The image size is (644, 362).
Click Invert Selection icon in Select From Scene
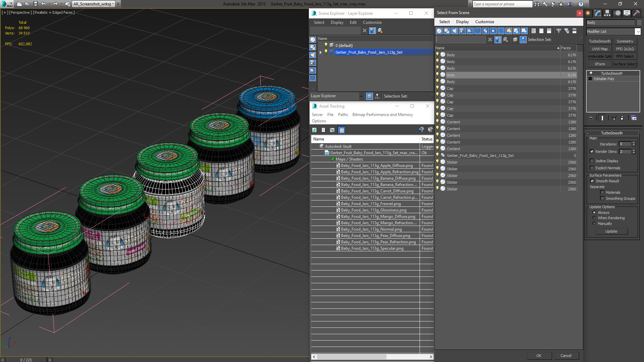(549, 31)
